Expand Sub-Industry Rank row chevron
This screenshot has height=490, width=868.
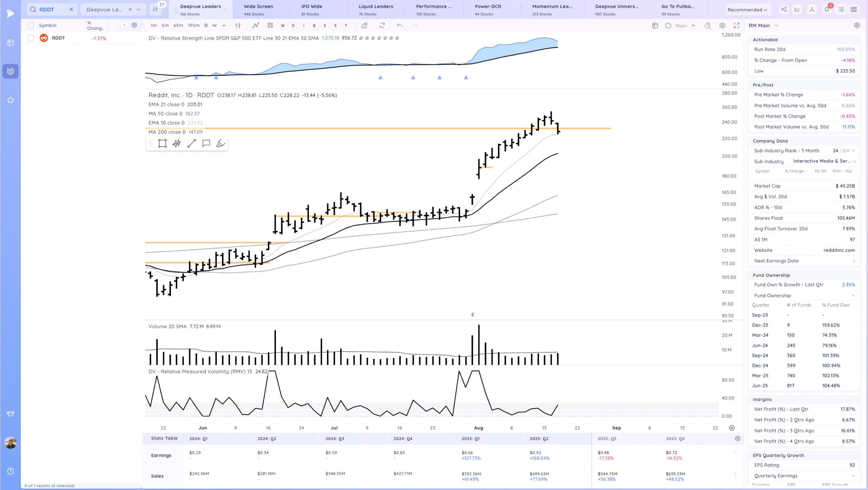(x=853, y=151)
